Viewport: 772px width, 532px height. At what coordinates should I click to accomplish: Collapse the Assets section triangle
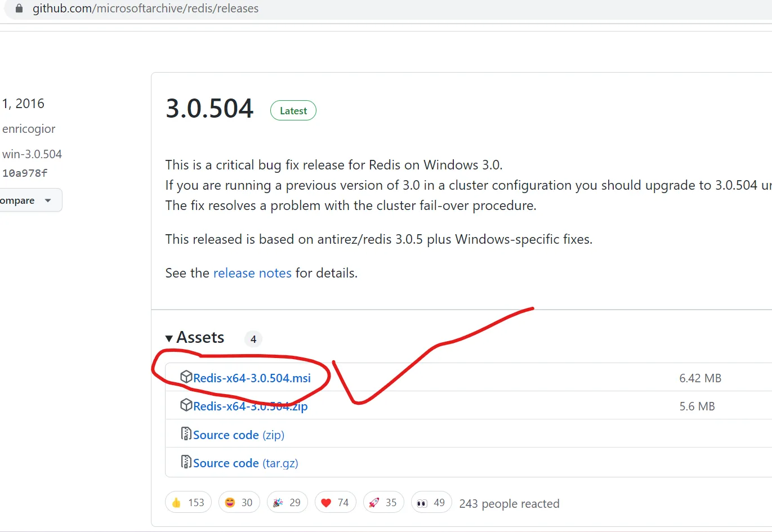click(169, 338)
